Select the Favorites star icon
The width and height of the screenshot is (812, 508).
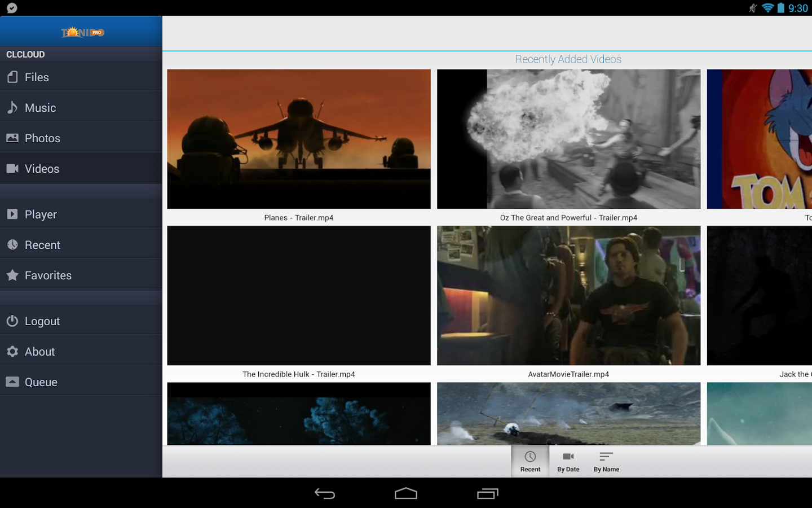[12, 275]
